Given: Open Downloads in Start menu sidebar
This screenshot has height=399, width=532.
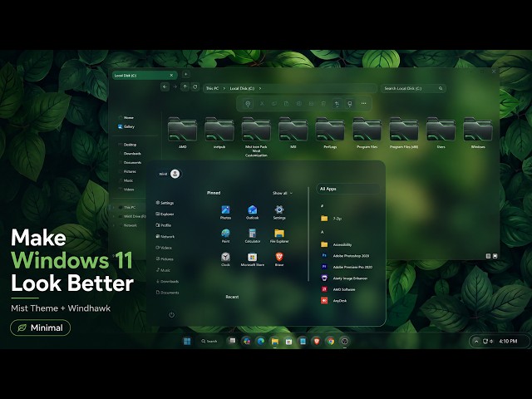Looking at the screenshot, I should tap(167, 281).
